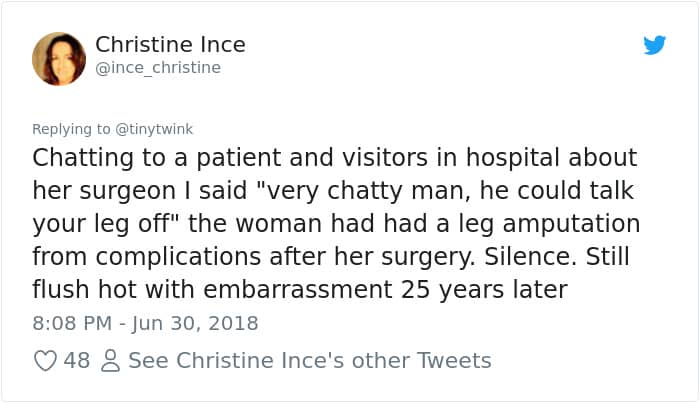Click the like count number 48
The width and height of the screenshot is (700, 403).
pyautogui.click(x=77, y=360)
